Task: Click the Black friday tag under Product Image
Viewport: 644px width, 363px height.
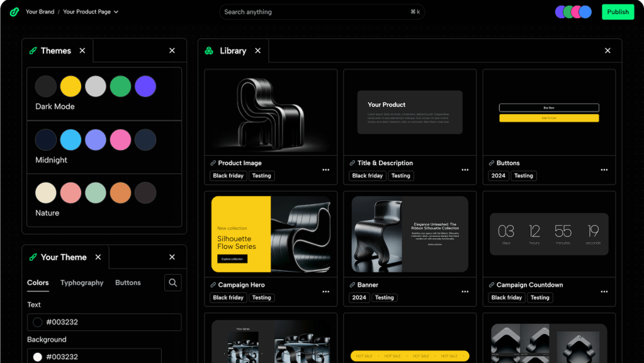Action: coord(228,176)
